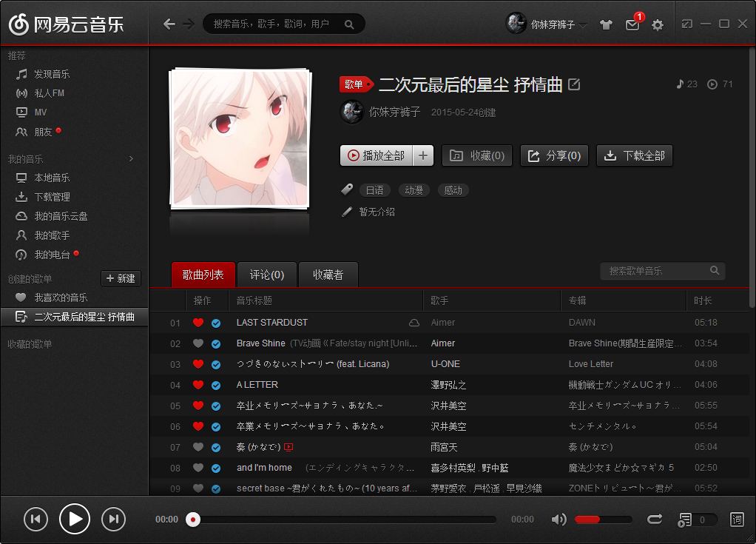Viewport: 756px width, 544px height.
Task: Switch to mini mode icon
Action: coord(687,24)
